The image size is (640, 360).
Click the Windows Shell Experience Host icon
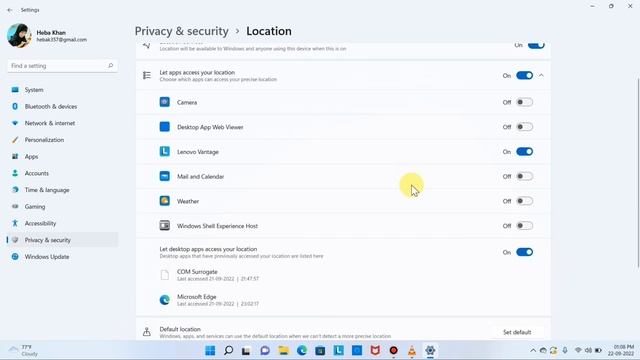tap(164, 226)
